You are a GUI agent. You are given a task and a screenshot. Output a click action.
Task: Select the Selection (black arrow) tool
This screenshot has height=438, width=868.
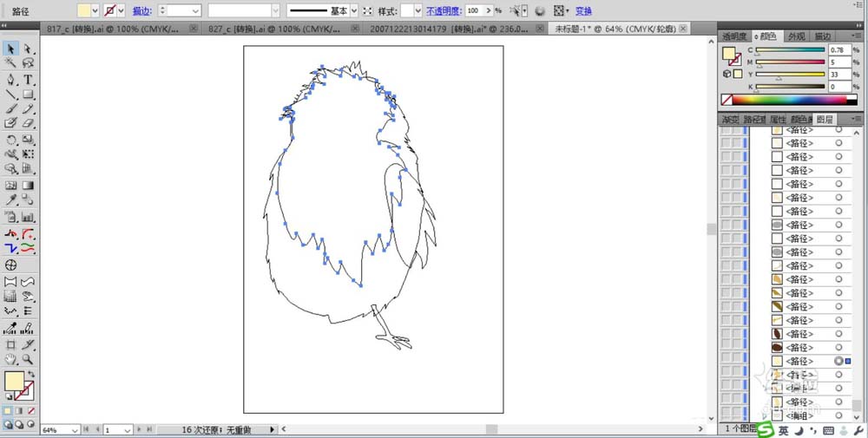point(10,49)
